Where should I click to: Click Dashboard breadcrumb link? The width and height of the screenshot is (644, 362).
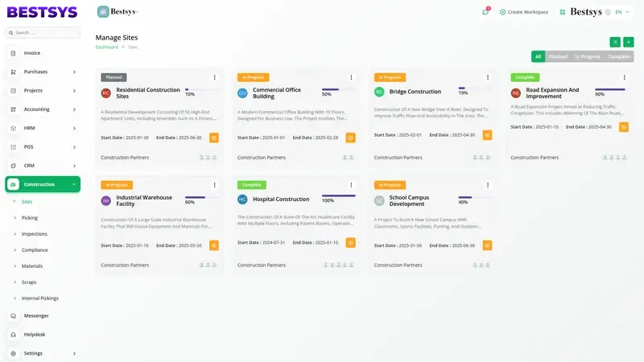point(106,47)
